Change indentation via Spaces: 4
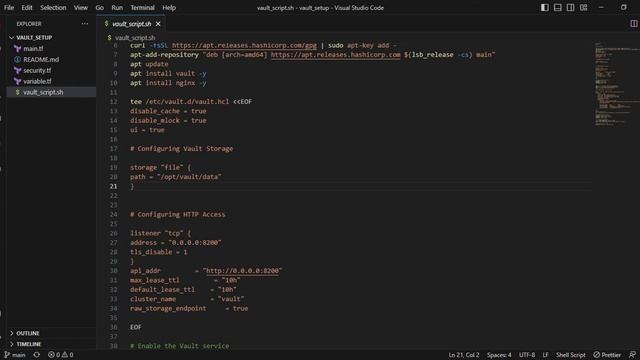Image resolution: width=640 pixels, height=360 pixels. pos(499,355)
